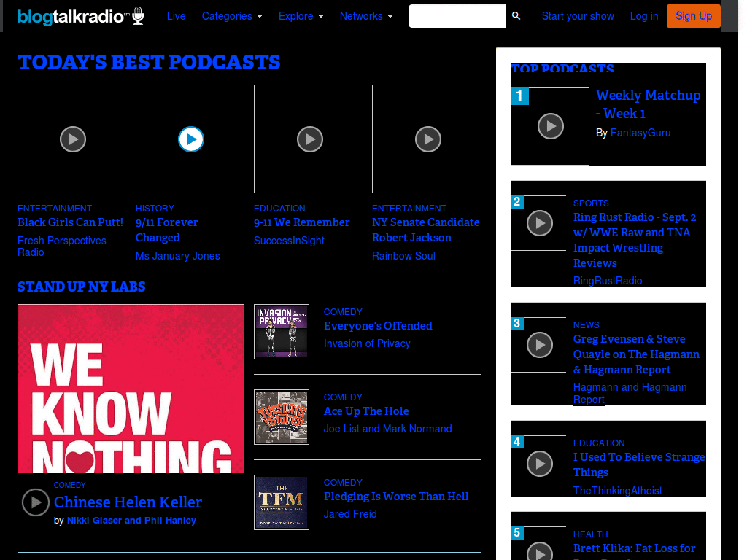This screenshot has width=747, height=560.
Task: Click the NEWS category label
Action: [x=586, y=325]
